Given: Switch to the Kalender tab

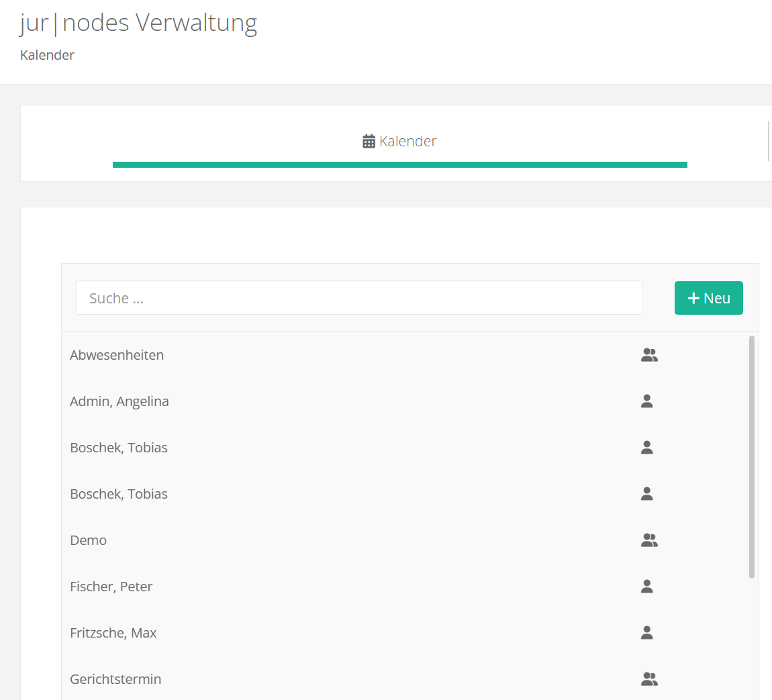Looking at the screenshot, I should coord(407,142).
